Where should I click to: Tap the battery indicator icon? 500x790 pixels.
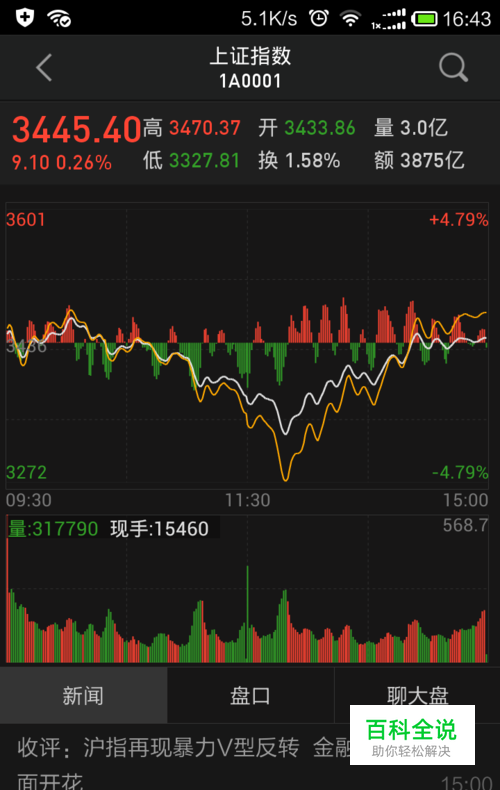pyautogui.click(x=424, y=19)
